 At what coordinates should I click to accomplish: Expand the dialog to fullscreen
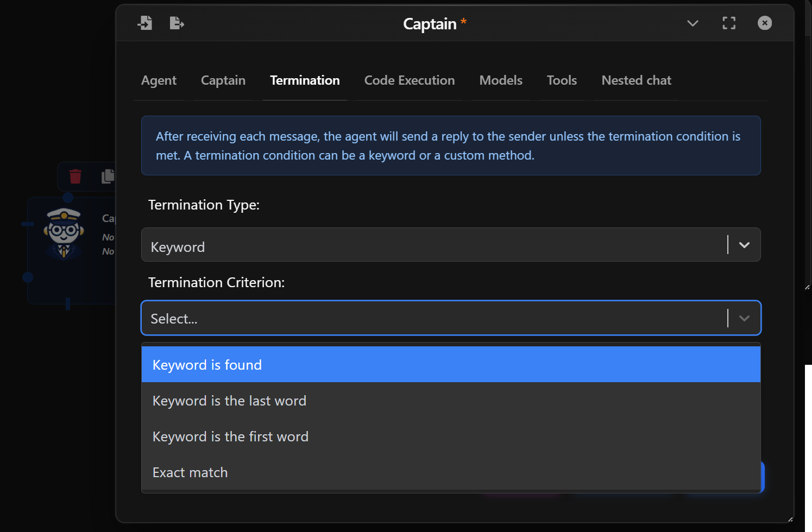coord(728,23)
